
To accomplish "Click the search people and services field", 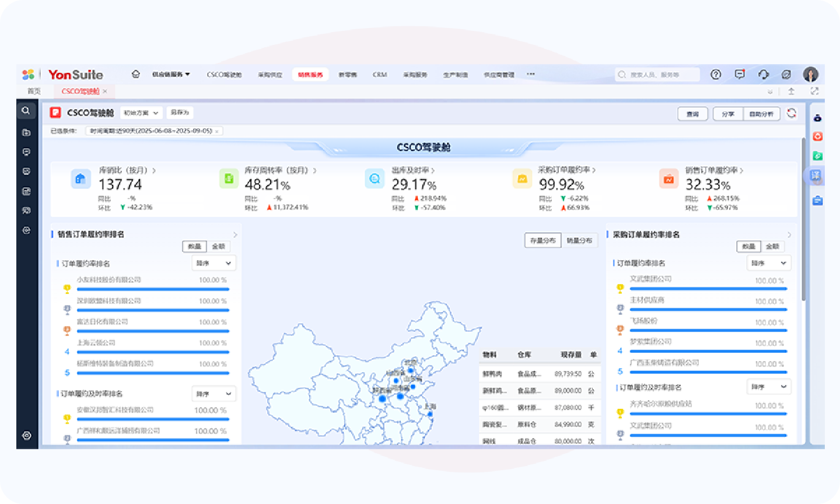I will click(x=657, y=74).
